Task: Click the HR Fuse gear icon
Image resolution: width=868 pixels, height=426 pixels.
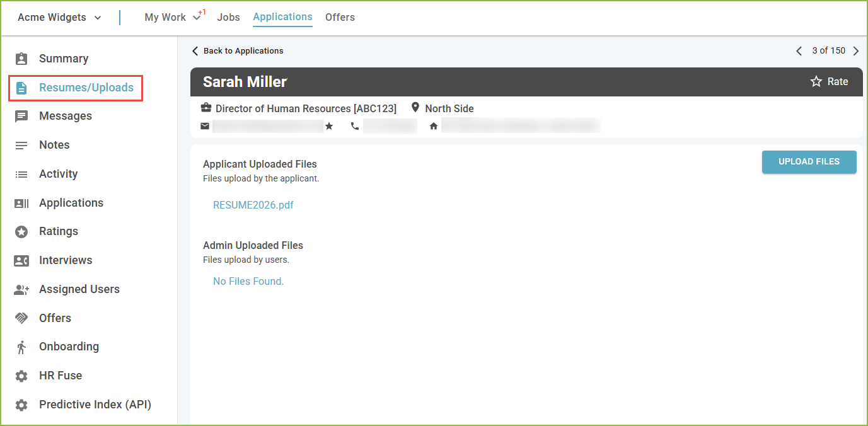Action: point(21,376)
